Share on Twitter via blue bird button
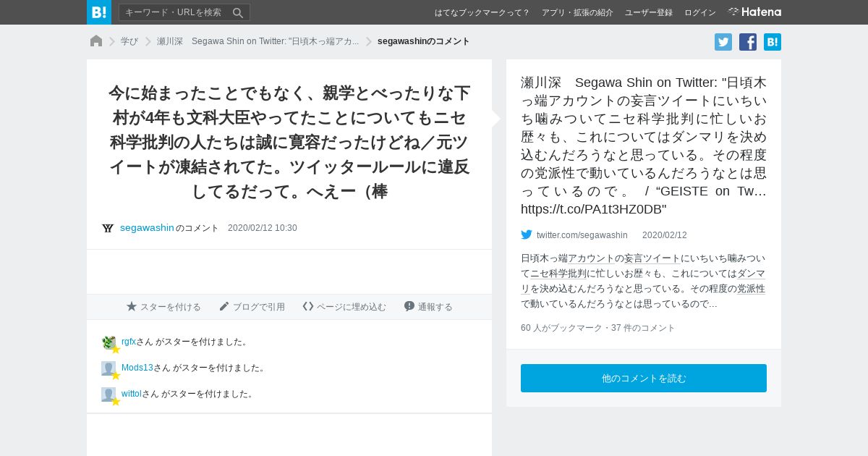The height and width of the screenshot is (456, 868). point(723,42)
